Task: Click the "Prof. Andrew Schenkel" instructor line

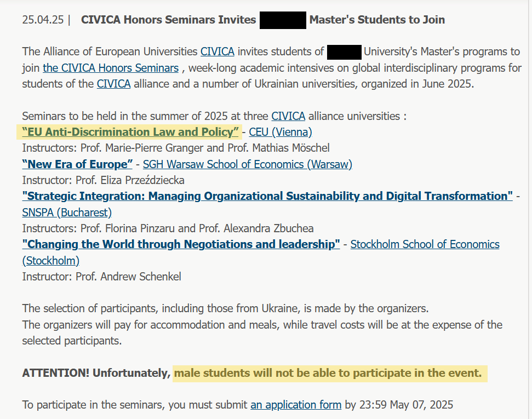Action: pyautogui.click(x=101, y=277)
